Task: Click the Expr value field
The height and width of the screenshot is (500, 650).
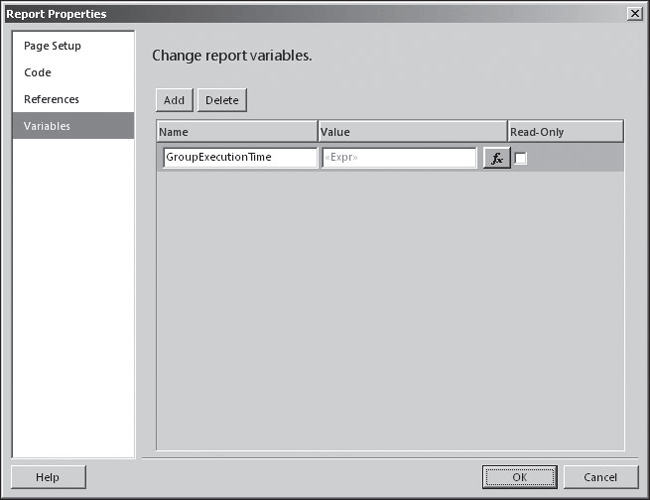Action: pyautogui.click(x=399, y=158)
